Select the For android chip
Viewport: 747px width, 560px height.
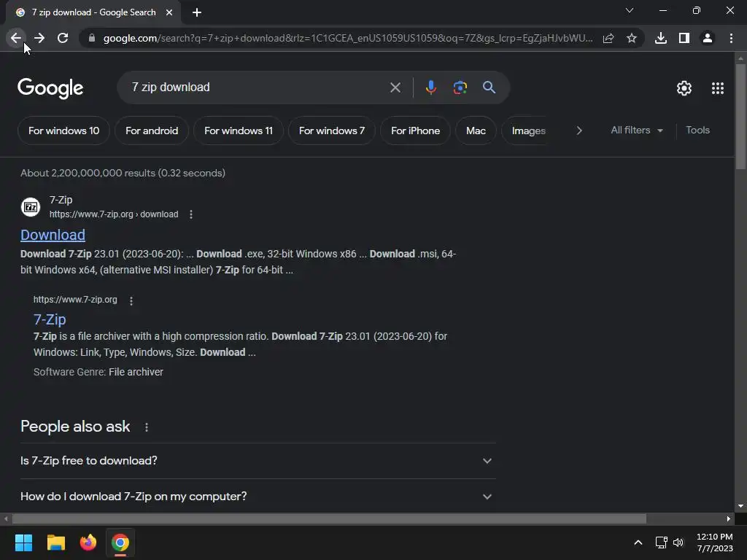pyautogui.click(x=152, y=131)
